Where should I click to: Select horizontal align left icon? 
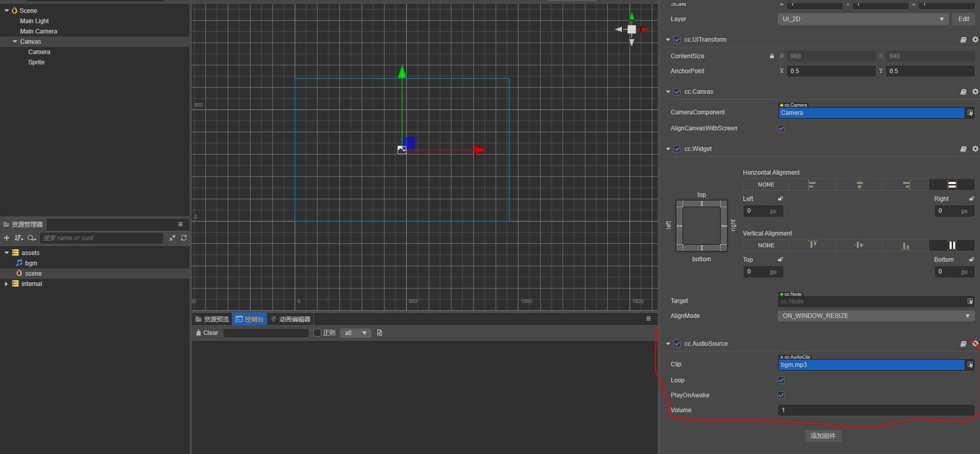pos(812,184)
